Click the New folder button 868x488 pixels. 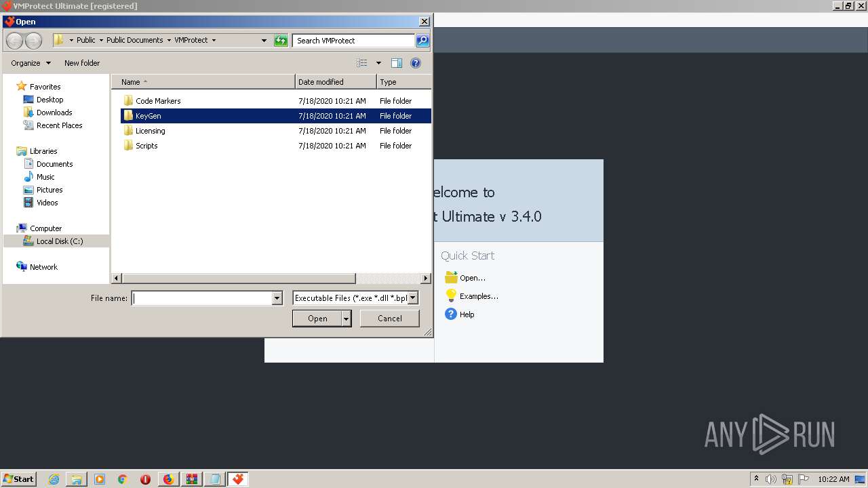coord(82,63)
